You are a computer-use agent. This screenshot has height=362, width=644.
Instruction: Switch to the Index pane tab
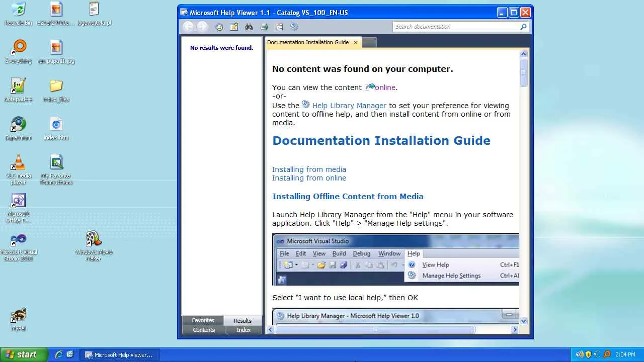(x=244, y=330)
